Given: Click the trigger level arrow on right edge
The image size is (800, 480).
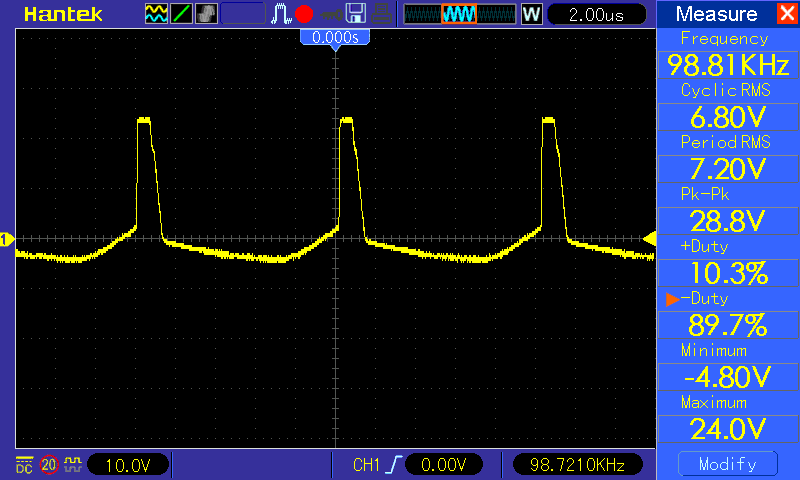Looking at the screenshot, I should (x=649, y=238).
